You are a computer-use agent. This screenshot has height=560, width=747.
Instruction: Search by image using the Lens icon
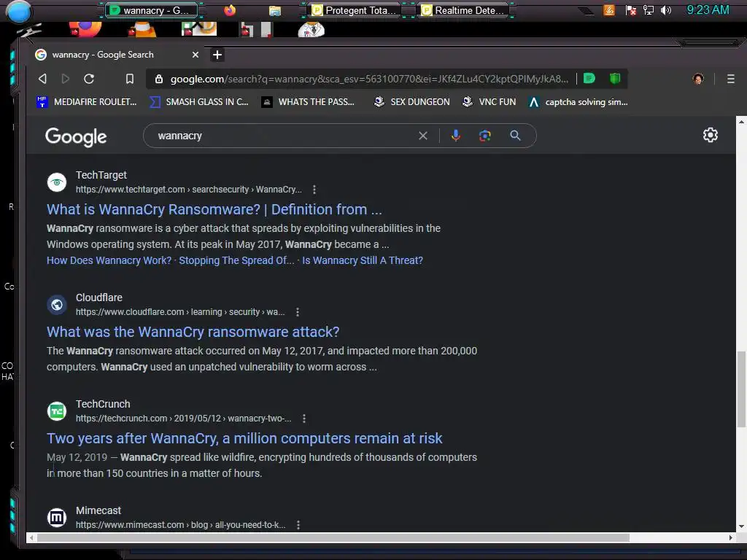485,136
